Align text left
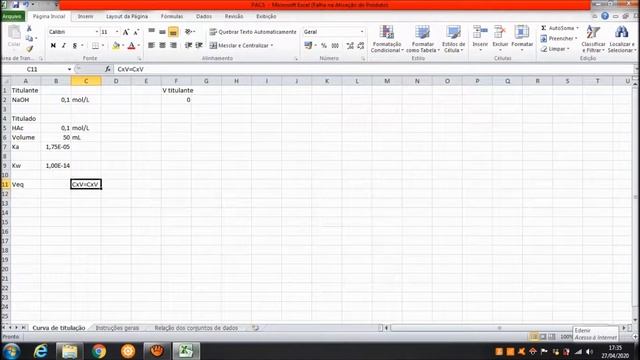640x360 pixels. point(151,45)
